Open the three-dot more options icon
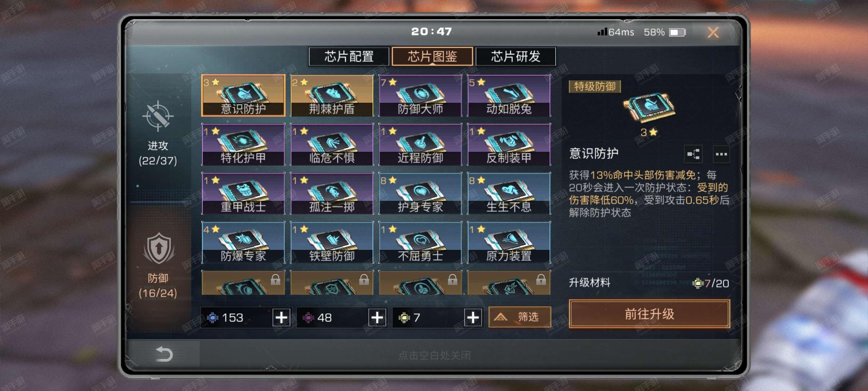Viewport: 868px width, 391px height. click(x=721, y=154)
